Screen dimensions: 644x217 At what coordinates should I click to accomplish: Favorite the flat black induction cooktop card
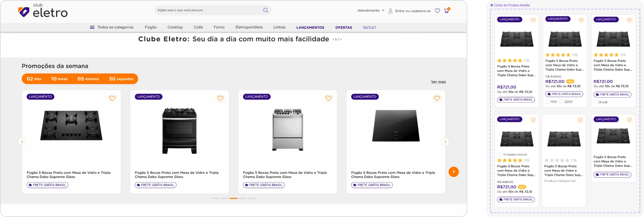click(x=437, y=98)
